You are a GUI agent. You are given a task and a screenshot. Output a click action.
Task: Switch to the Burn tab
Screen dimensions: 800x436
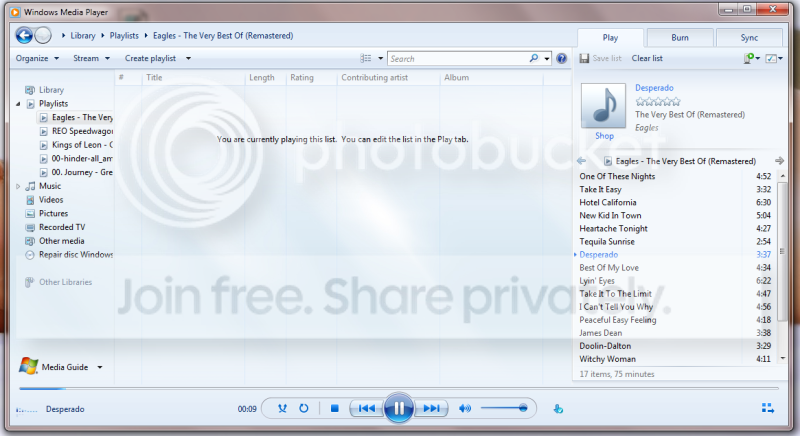pyautogui.click(x=680, y=38)
